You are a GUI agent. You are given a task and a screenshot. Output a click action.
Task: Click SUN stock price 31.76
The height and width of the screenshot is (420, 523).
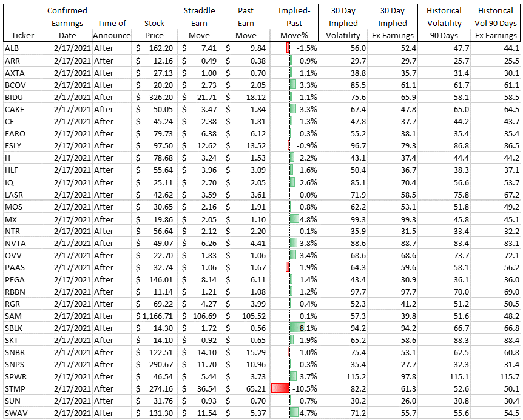(x=154, y=401)
